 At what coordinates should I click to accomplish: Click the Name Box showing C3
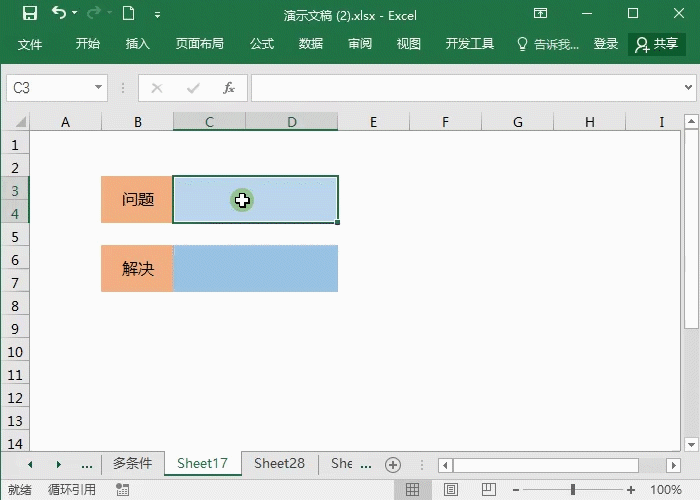50,88
